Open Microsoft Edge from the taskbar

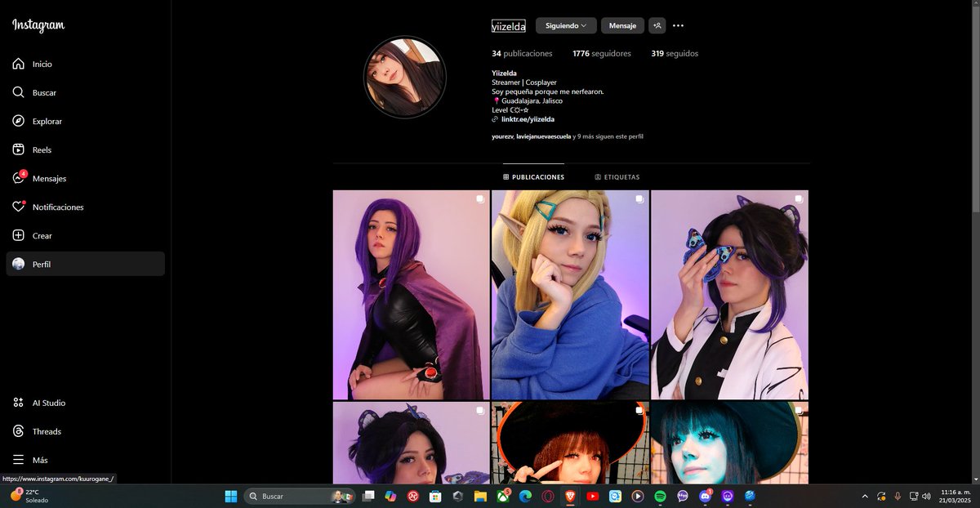[525, 496]
